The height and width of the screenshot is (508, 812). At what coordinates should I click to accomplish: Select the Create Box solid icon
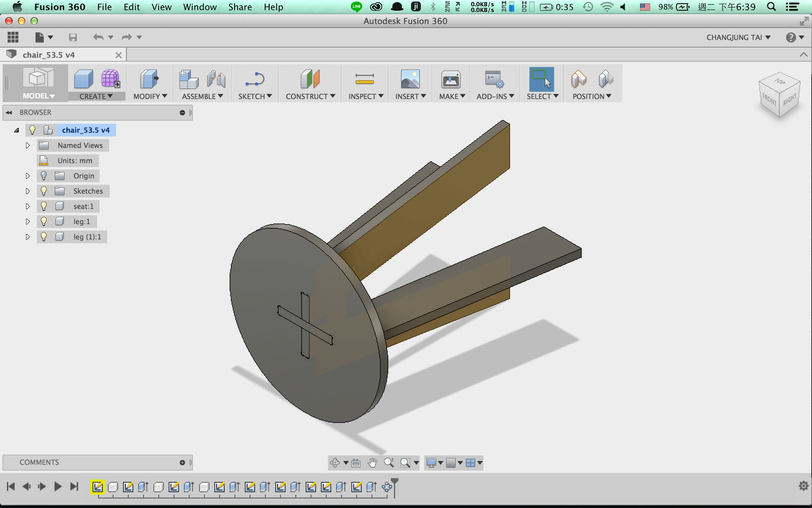[x=83, y=79]
